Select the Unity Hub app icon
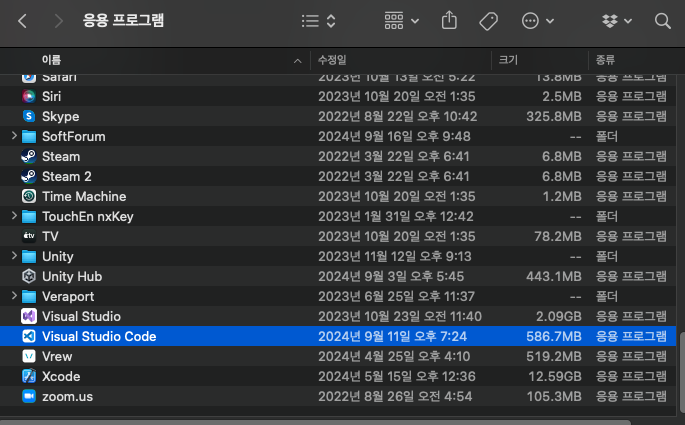This screenshot has width=685, height=425. point(29,276)
